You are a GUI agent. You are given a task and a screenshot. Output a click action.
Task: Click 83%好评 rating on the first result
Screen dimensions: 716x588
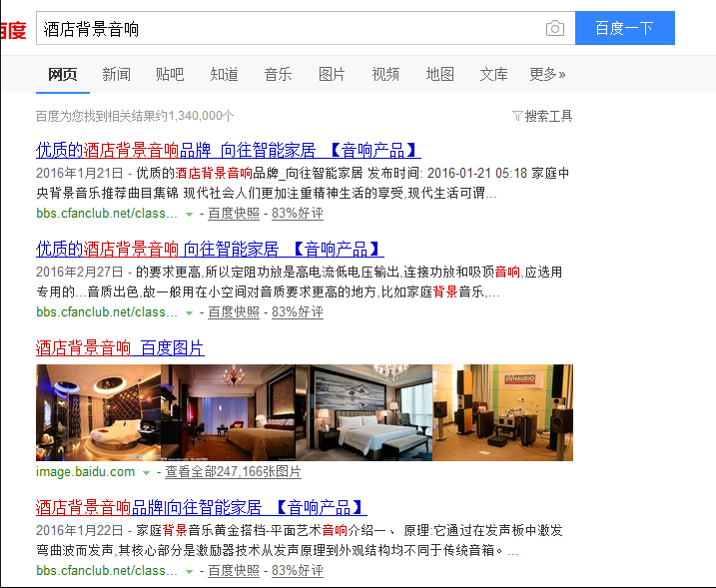[298, 214]
